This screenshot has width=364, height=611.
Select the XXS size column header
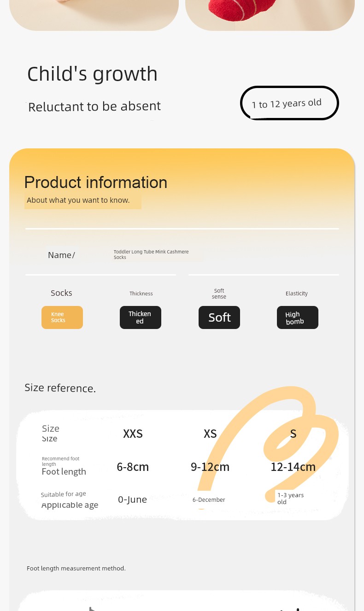133,434
